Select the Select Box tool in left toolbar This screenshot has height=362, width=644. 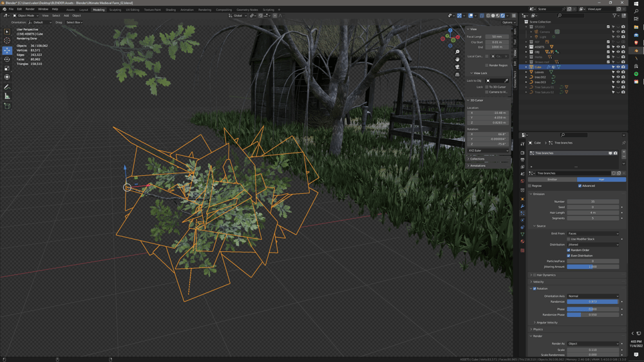point(7,32)
